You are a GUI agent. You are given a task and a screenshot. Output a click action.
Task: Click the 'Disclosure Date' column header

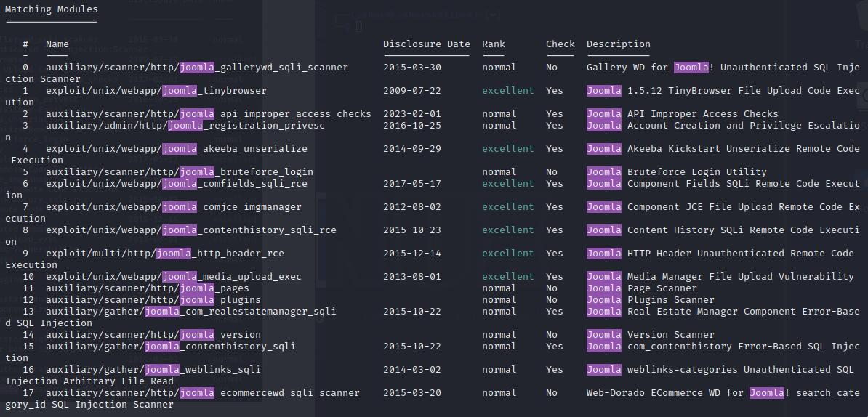pos(426,44)
